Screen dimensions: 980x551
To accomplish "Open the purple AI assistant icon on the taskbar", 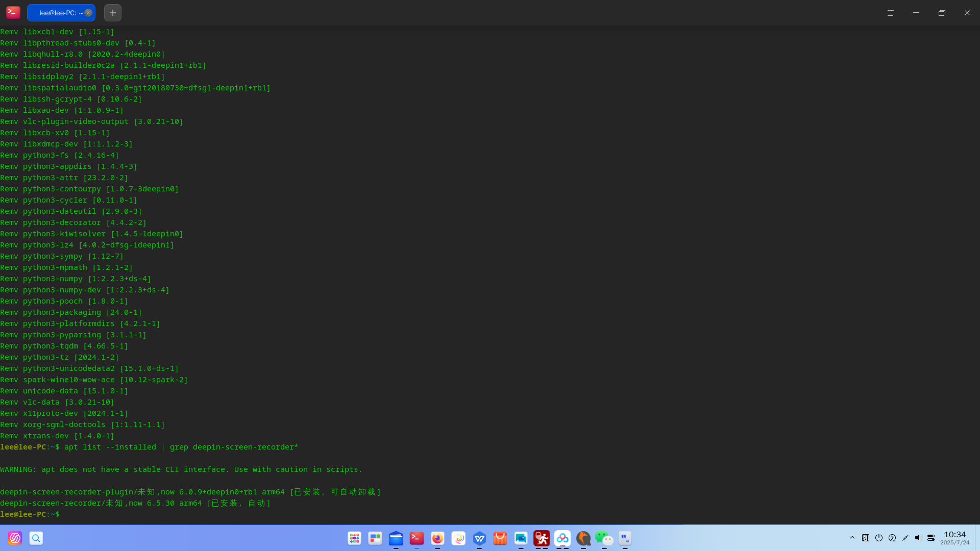I will coord(15,538).
